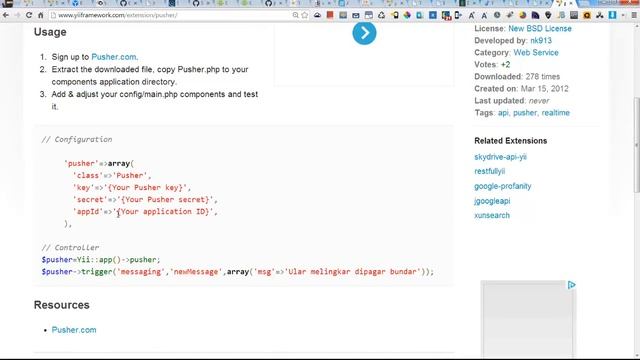Image resolution: width=640 pixels, height=360 pixels.
Task: Click the browser forward arrow
Action: [x=18, y=16]
